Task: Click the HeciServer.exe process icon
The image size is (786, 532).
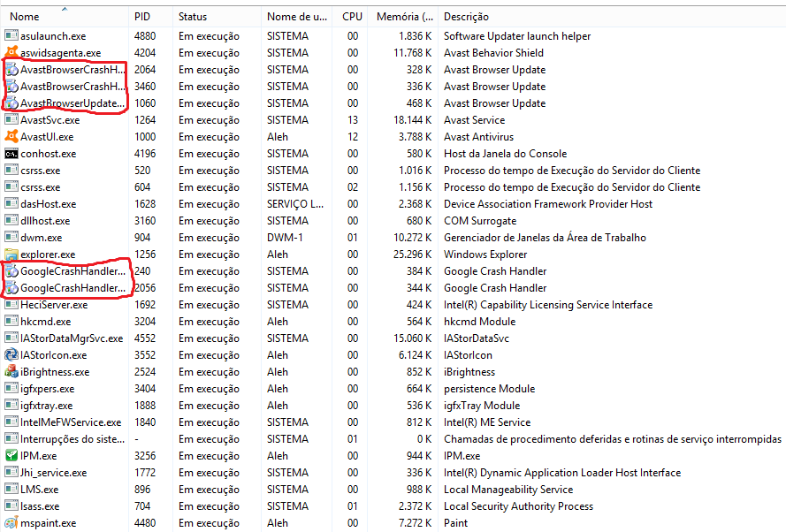Action: tap(11, 305)
